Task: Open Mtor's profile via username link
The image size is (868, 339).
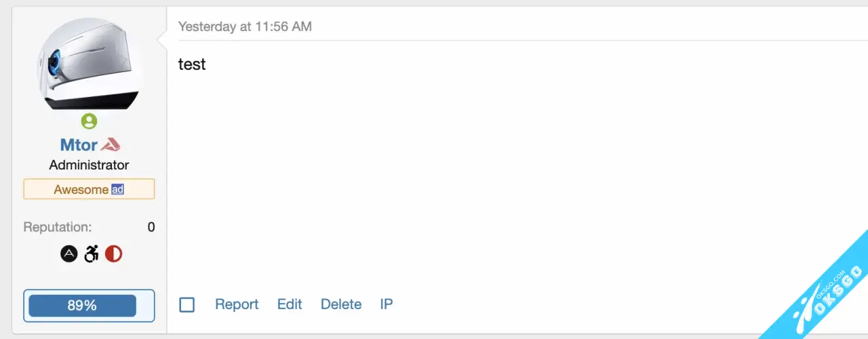Action: pos(79,144)
